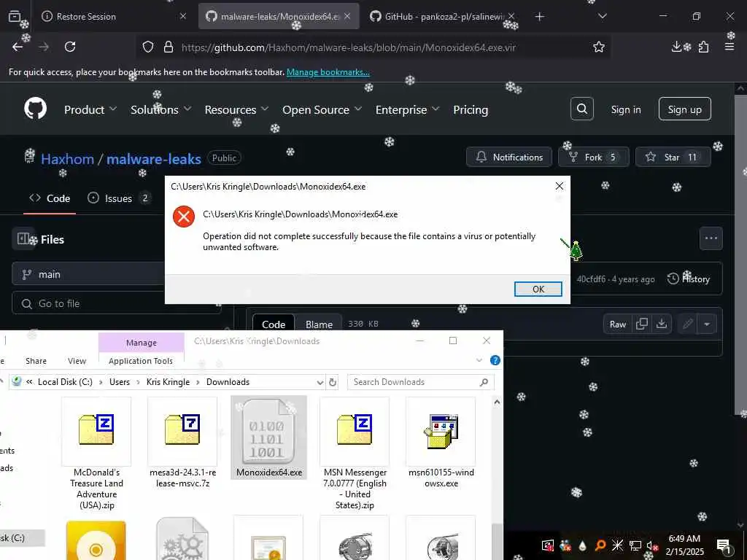Click the Go to file search box

pyautogui.click(x=117, y=303)
